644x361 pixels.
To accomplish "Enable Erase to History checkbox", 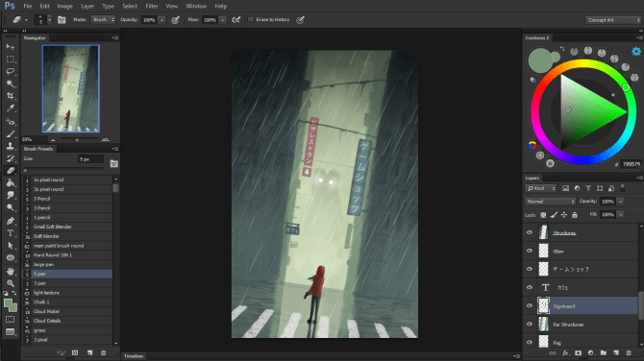I will click(x=251, y=20).
